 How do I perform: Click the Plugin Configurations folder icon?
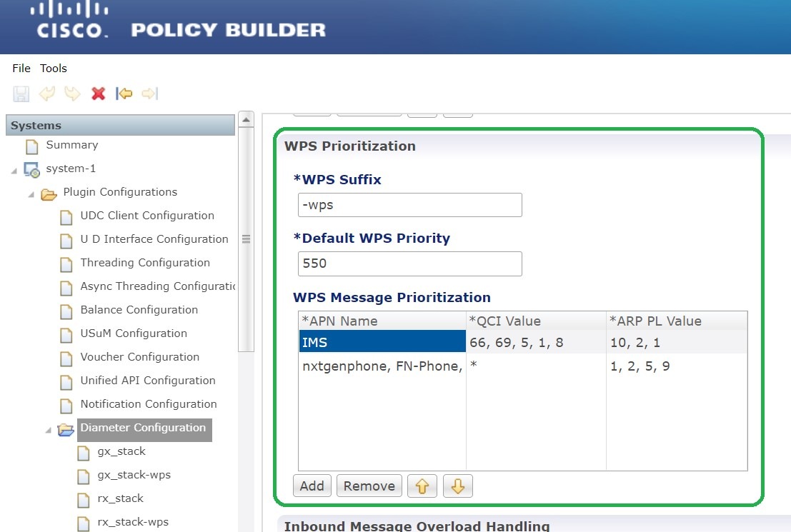click(49, 194)
